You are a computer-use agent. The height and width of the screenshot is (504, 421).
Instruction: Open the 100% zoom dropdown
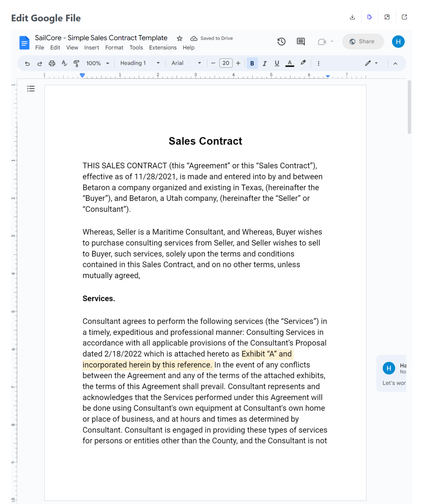point(97,63)
